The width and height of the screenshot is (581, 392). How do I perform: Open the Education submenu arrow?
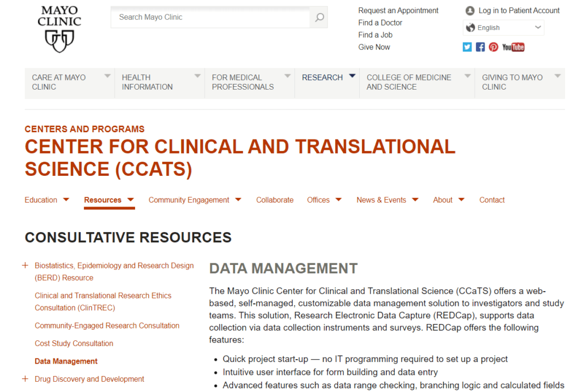tap(66, 200)
